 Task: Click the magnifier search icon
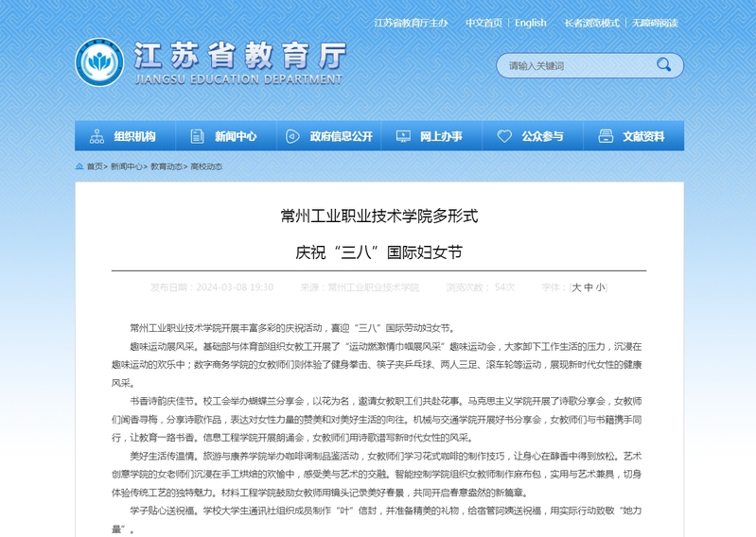click(x=663, y=65)
